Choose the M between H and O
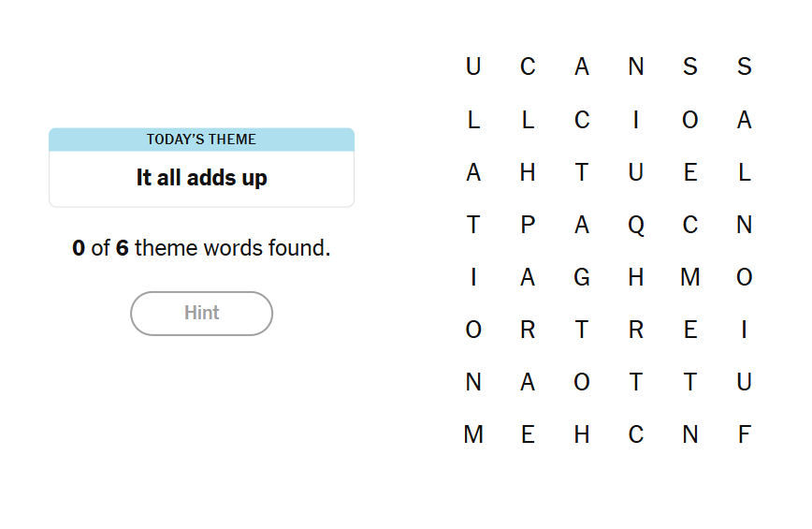This screenshot has height=529, width=812. coord(690,277)
